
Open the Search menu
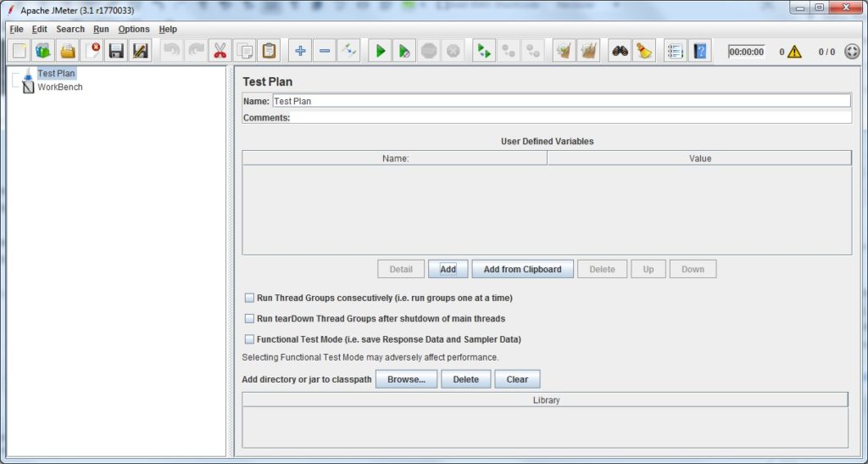[70, 30]
